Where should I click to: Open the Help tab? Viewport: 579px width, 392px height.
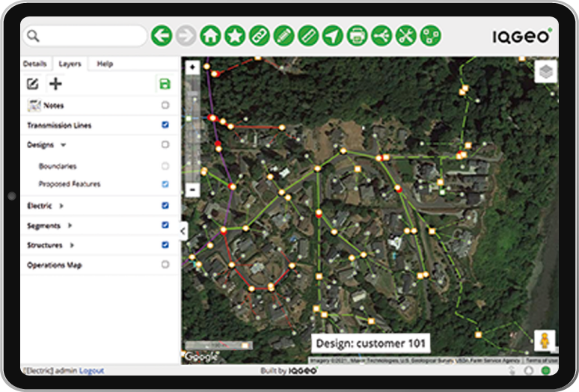tap(105, 64)
